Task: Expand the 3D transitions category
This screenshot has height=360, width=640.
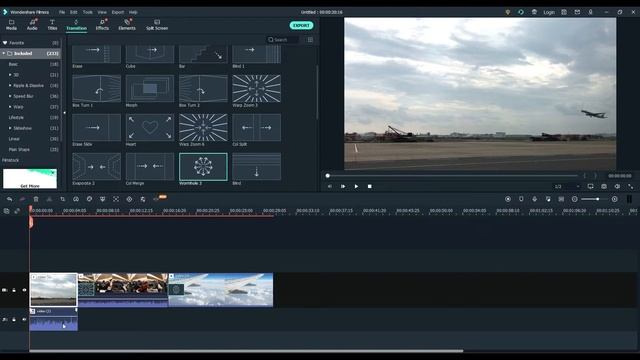Action: click(x=10, y=75)
